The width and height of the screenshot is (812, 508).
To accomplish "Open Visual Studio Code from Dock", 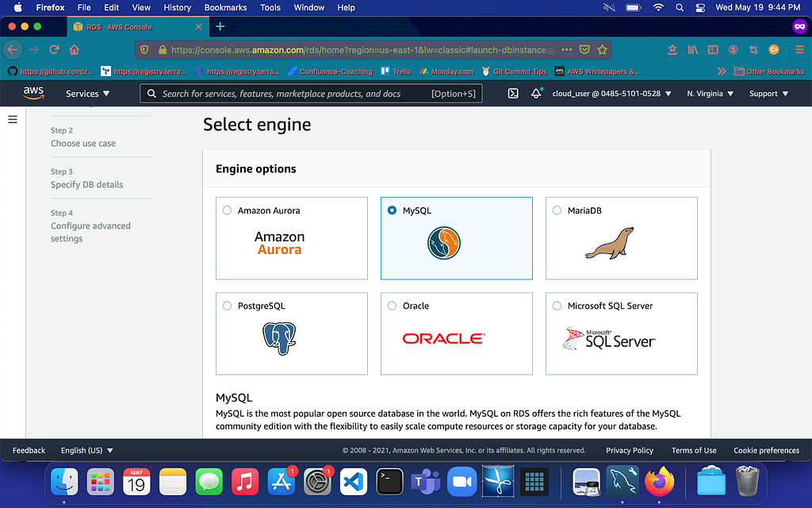I will 353,482.
